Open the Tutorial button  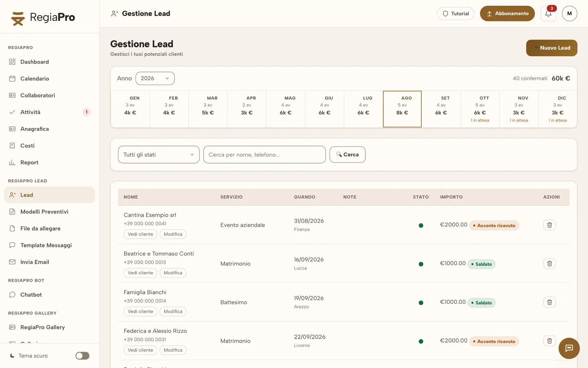(x=456, y=13)
